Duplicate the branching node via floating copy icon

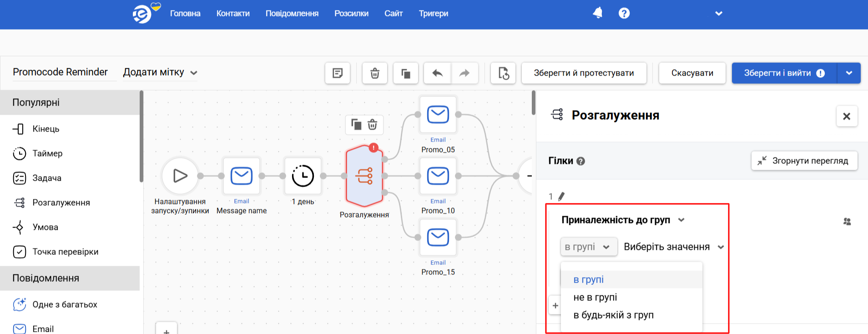click(x=356, y=125)
